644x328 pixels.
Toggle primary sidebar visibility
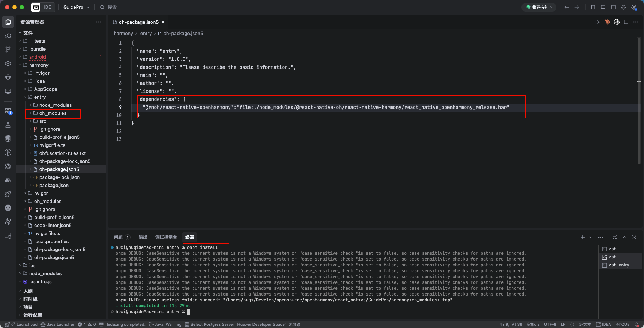click(x=593, y=7)
